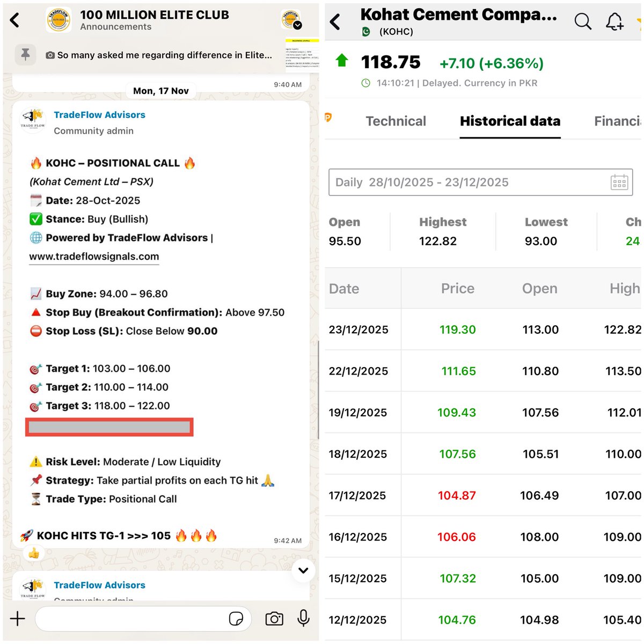Tap the Lowest value 93.00 summary
The height and width of the screenshot is (644, 644).
click(541, 241)
